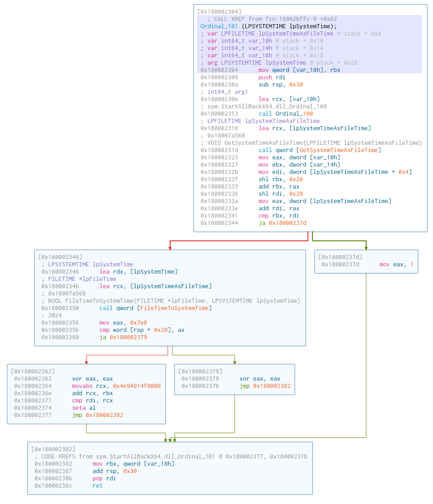
Task: Click FileTimeToSystemTime in the call instruction
Action: point(176,308)
